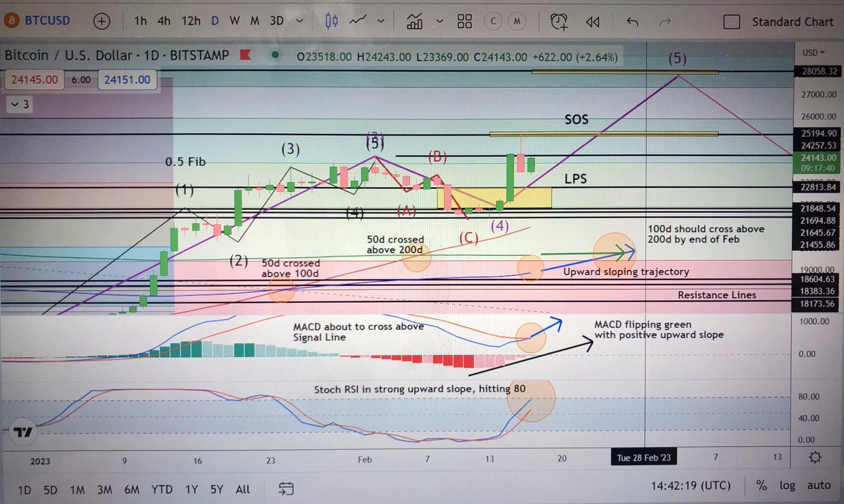
Task: Toggle auto scale mode
Action: [819, 485]
